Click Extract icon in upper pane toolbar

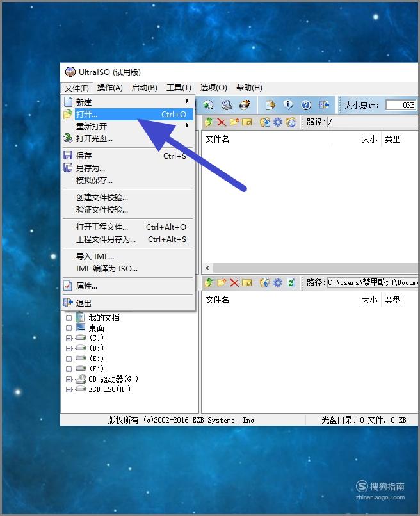pos(265,122)
